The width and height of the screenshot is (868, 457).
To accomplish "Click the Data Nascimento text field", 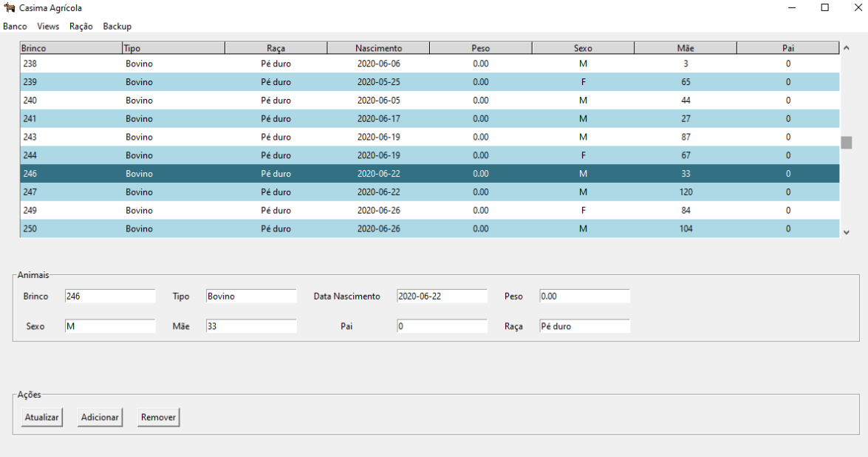I will point(442,297).
